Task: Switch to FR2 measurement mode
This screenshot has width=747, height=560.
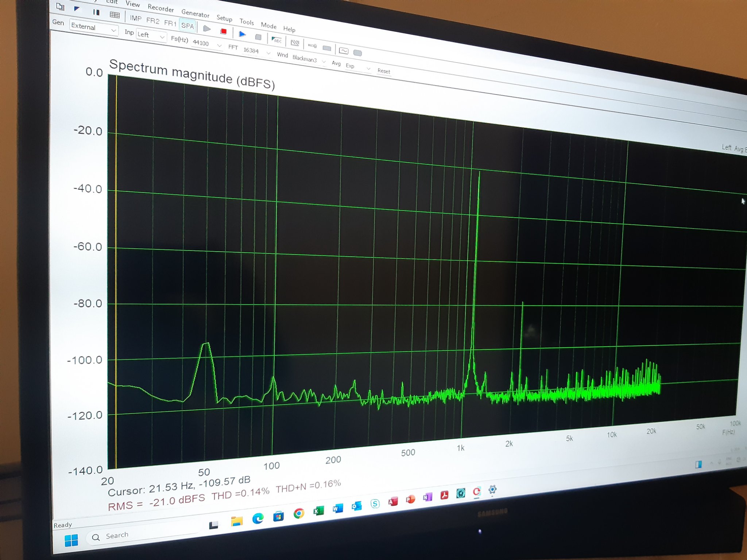Action: pos(153,21)
